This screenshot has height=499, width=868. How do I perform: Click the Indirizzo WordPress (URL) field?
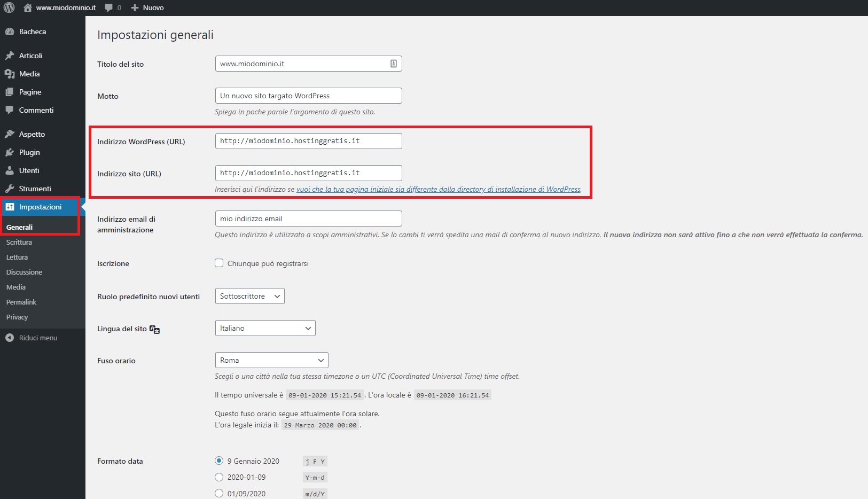(x=308, y=141)
